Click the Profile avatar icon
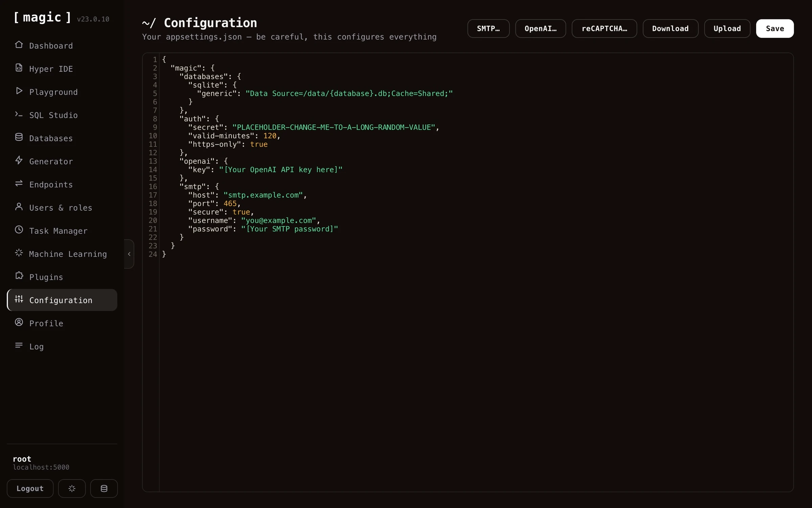 (19, 322)
